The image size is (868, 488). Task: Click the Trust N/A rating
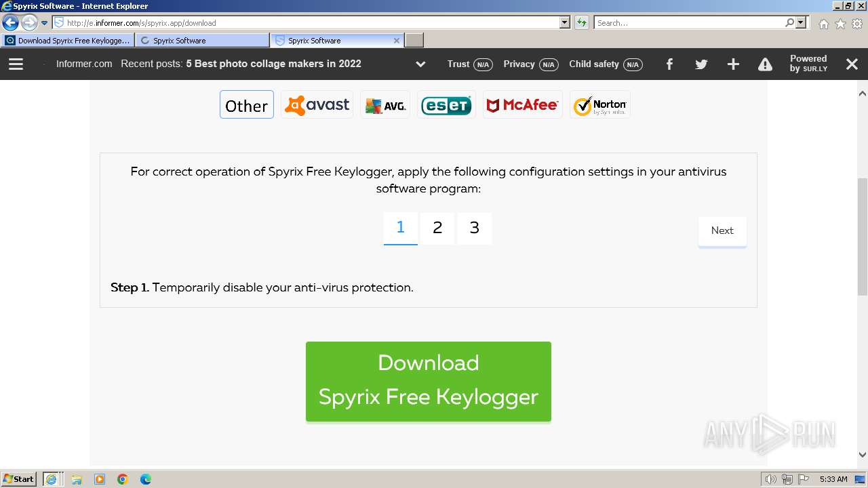470,64
